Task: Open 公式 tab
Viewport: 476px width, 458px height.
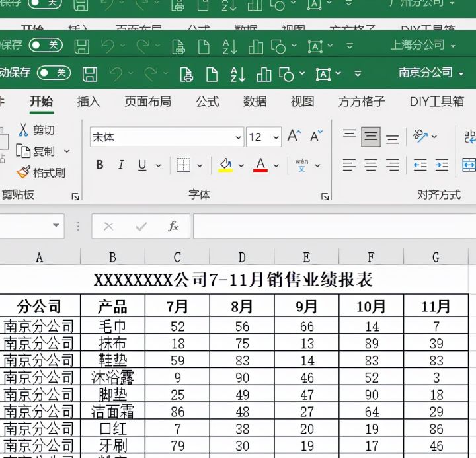Action: point(208,102)
